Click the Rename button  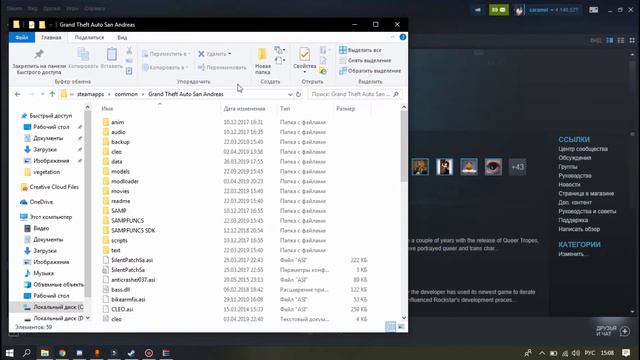click(222, 67)
